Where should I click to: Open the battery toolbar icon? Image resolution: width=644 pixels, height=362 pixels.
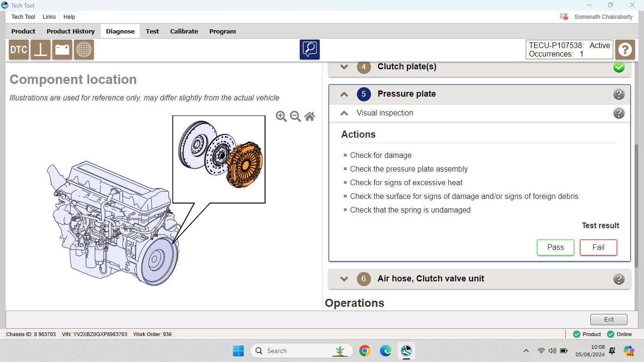tap(62, 49)
